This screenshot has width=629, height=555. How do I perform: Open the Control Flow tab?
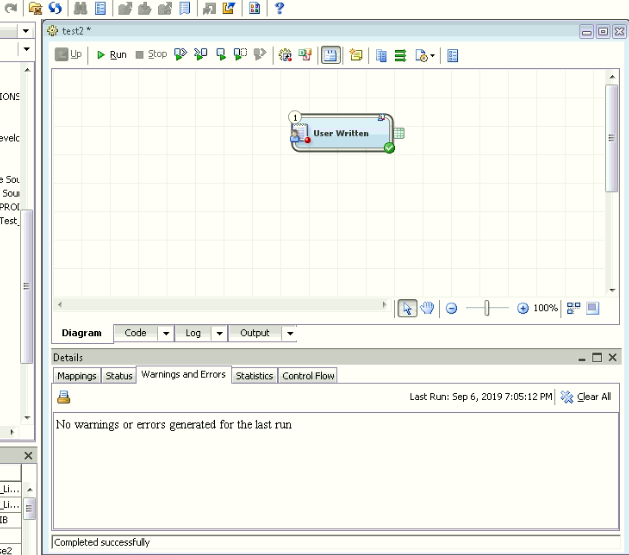tap(308, 376)
